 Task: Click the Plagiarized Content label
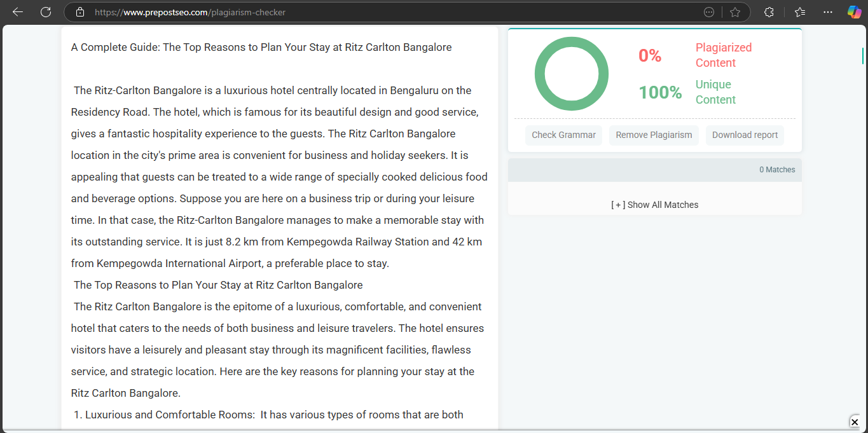pos(724,55)
